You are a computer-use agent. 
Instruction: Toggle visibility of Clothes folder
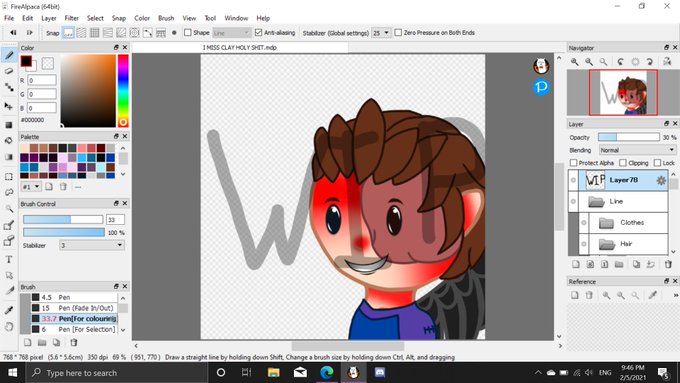584,223
